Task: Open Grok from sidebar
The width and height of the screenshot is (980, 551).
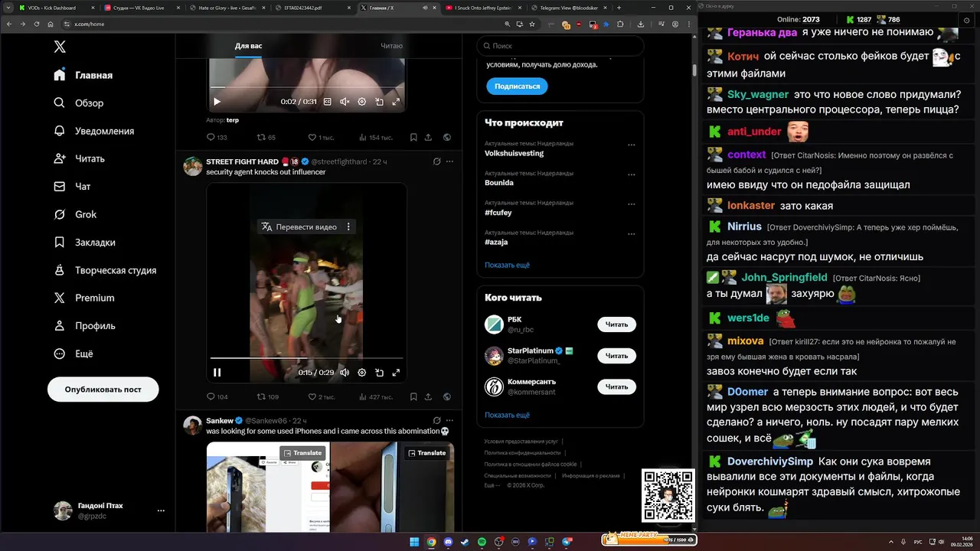Action: coord(75,214)
